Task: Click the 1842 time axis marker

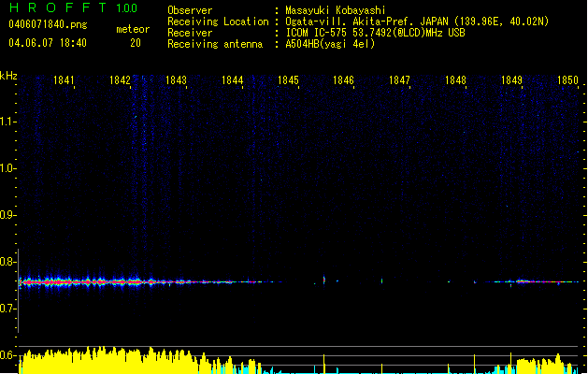Action: 120,80
